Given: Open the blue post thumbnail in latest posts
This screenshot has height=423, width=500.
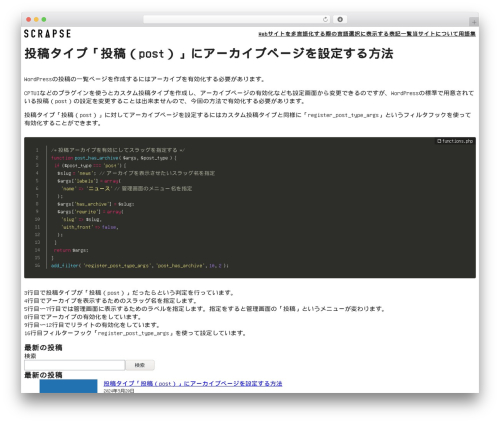Looking at the screenshot, I should pos(68,386).
